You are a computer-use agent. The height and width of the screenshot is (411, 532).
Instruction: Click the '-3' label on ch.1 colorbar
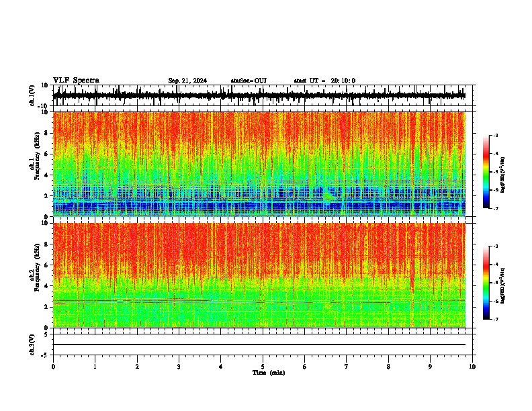(495, 136)
